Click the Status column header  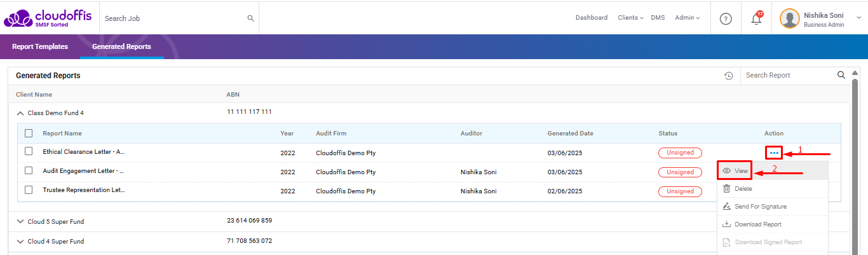pos(668,134)
